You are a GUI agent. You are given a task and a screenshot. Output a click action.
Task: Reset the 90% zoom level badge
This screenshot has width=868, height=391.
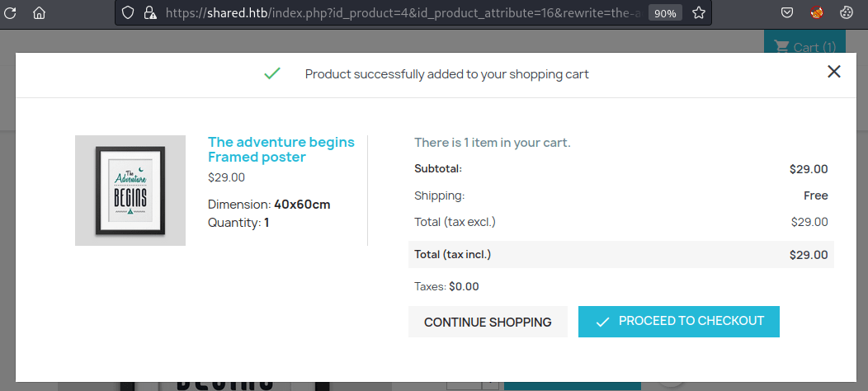665,13
